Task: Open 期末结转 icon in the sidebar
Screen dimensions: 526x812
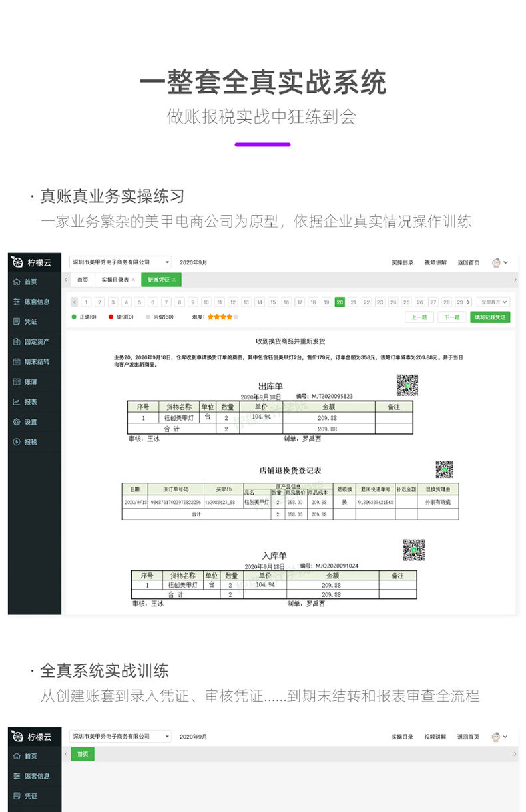Action: click(17, 362)
